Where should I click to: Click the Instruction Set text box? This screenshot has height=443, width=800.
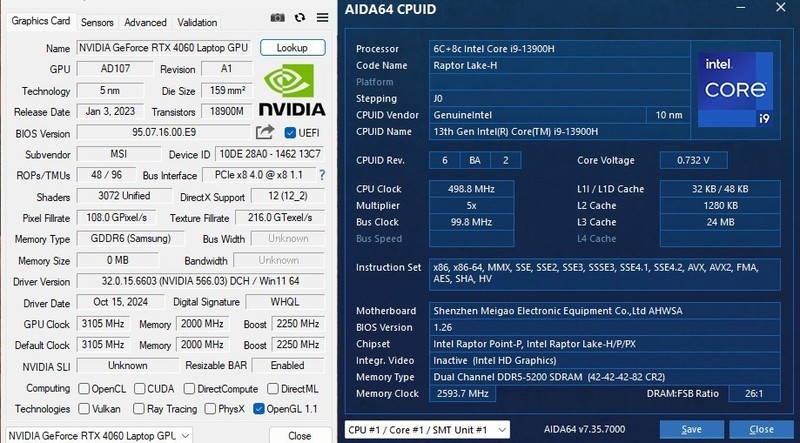point(605,274)
